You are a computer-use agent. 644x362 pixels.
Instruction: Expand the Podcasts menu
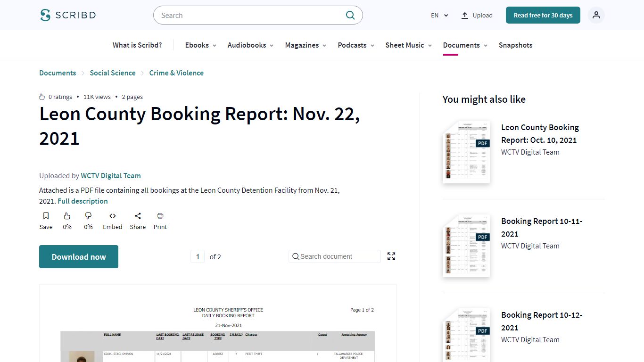click(x=356, y=45)
